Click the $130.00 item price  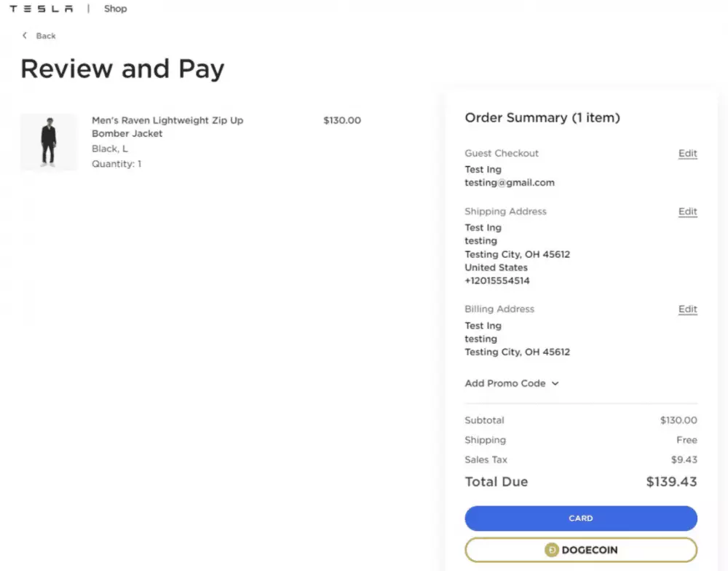(342, 121)
